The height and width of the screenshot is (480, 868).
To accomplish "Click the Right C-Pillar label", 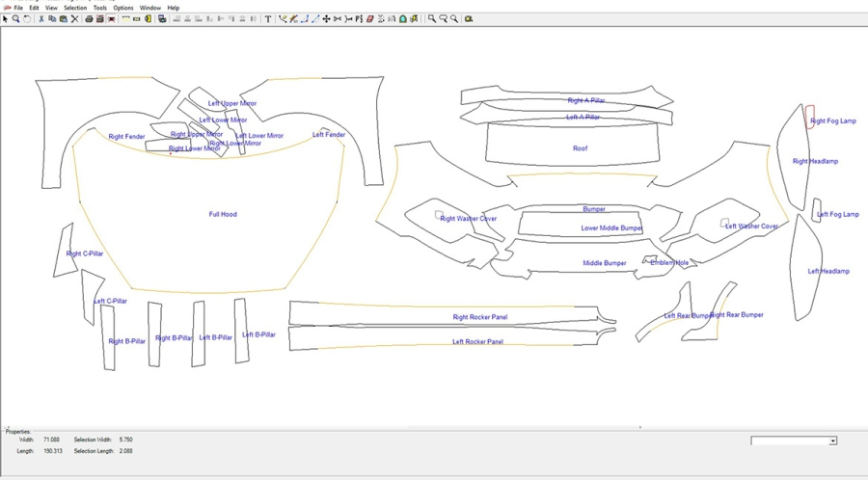I will coord(84,253).
